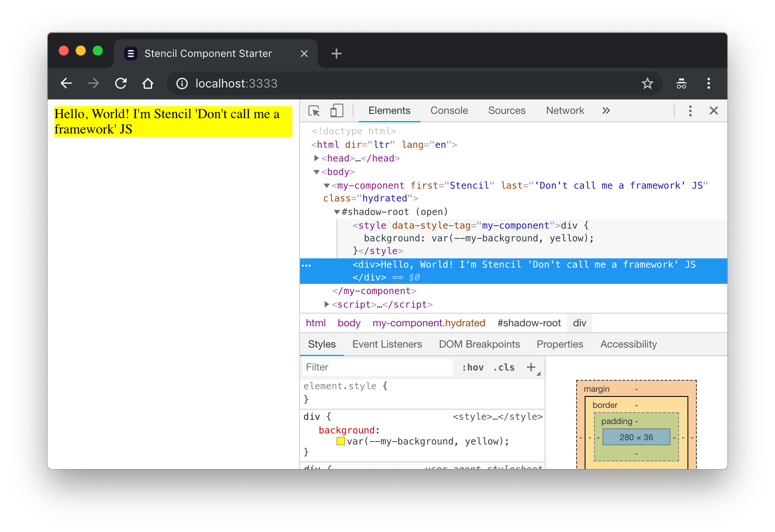
Task: Select the Styles tab
Action: [322, 344]
